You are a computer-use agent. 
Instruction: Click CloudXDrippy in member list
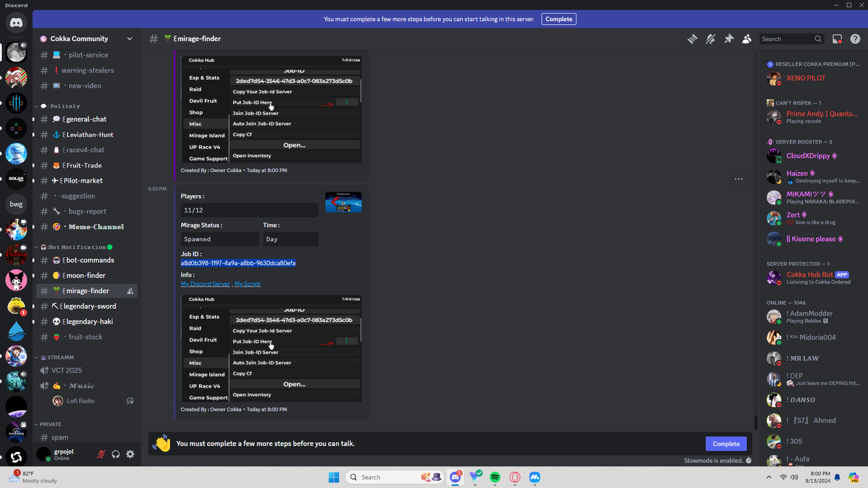tap(814, 156)
